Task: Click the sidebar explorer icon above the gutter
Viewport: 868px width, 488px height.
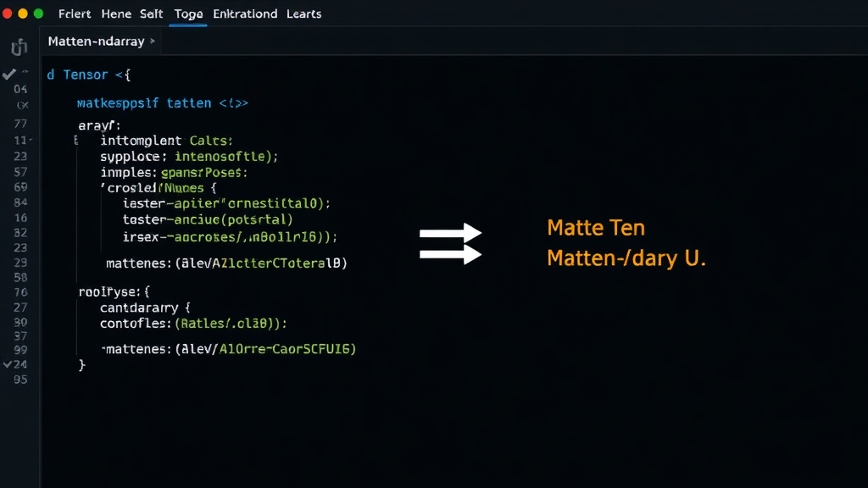Action: coord(19,47)
